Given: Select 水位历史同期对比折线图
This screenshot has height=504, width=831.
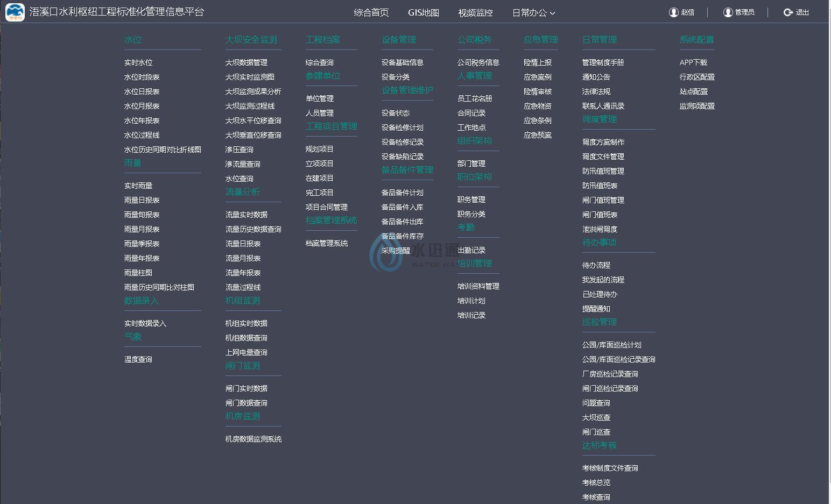Looking at the screenshot, I should click(x=163, y=150).
